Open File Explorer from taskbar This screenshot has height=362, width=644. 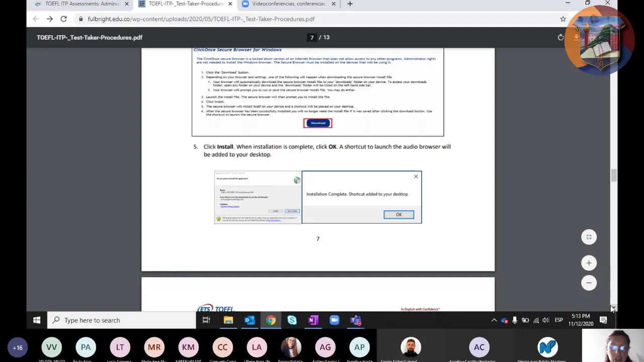[228, 320]
